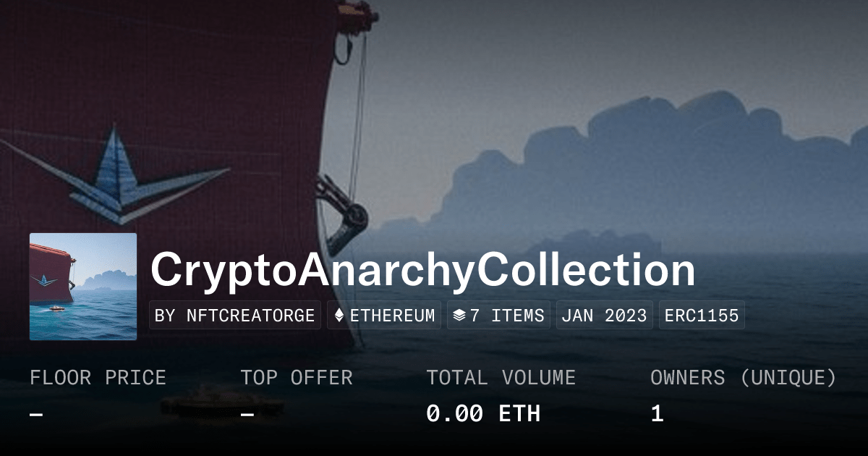Click the Ethereum diamond icon

pos(339,316)
